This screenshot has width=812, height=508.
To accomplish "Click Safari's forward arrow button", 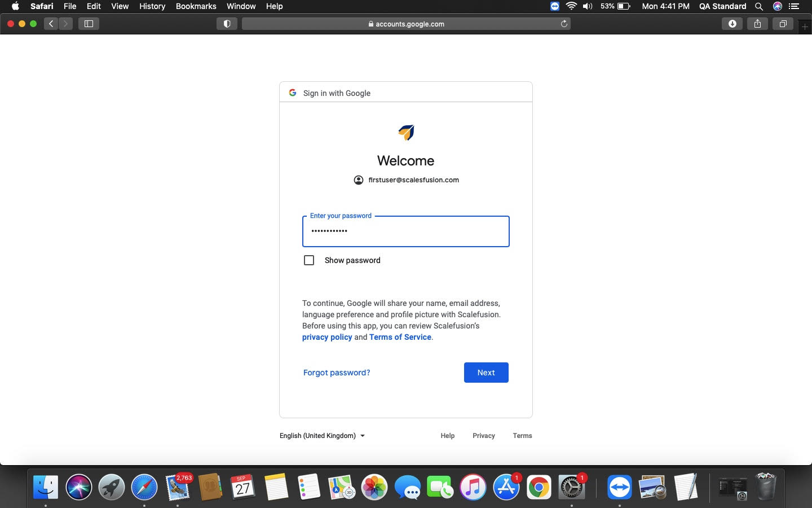I will (65, 24).
